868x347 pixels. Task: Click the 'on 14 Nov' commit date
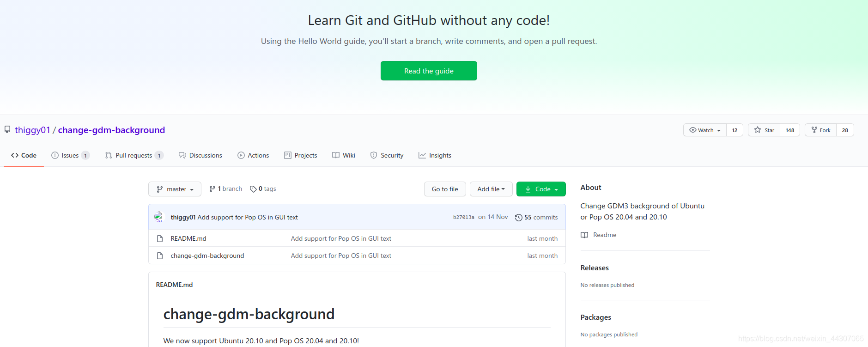click(x=493, y=217)
